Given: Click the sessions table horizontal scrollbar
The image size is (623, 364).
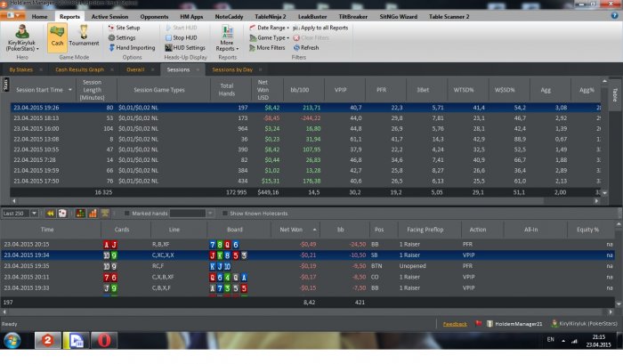Looking at the screenshot, I should pyautogui.click(x=305, y=201).
